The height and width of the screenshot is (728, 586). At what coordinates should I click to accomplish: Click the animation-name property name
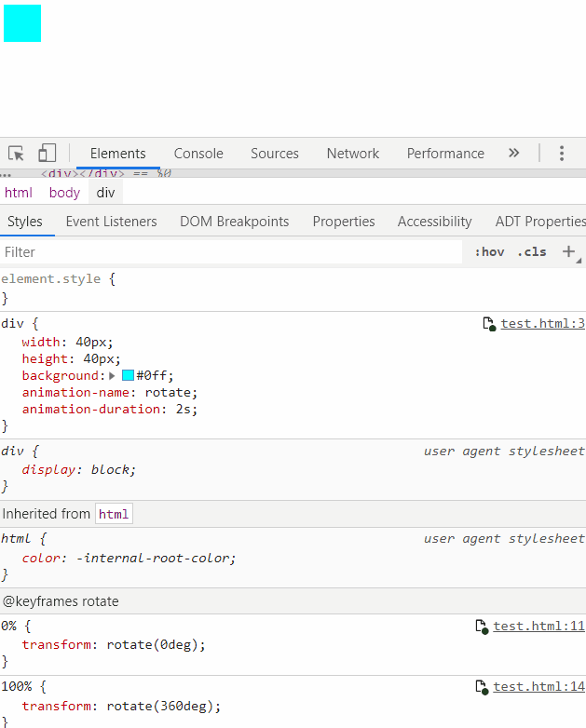[75, 392]
